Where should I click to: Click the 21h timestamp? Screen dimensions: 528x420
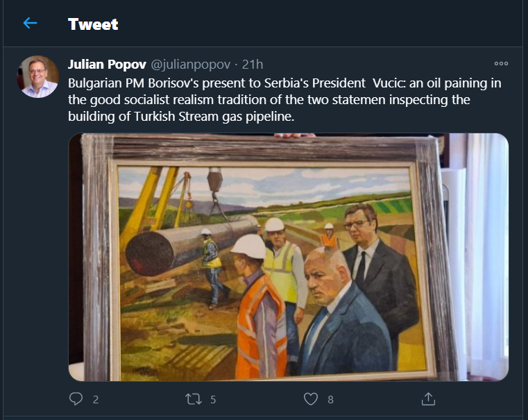tap(252, 65)
